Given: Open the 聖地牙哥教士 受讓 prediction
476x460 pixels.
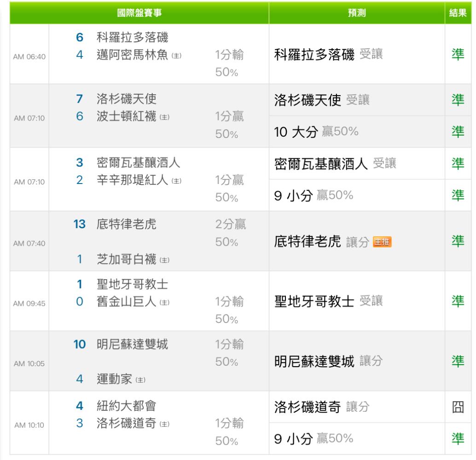Looking at the screenshot, I should (329, 301).
